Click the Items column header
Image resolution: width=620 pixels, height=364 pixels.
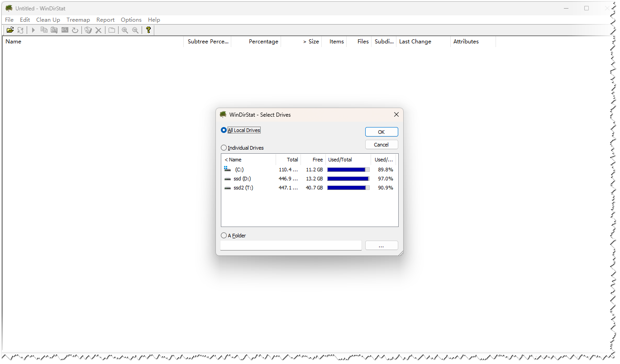click(x=334, y=42)
